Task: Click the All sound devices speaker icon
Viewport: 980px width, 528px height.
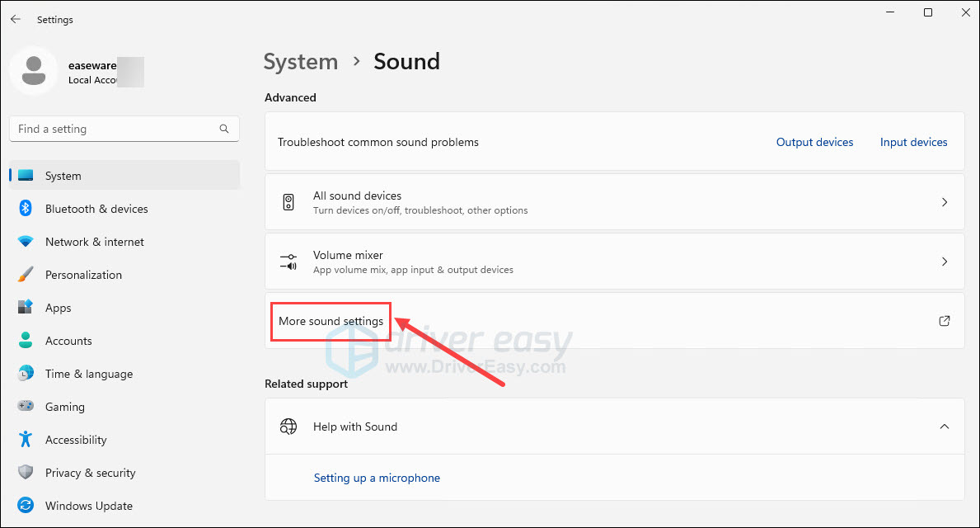Action: tap(288, 201)
